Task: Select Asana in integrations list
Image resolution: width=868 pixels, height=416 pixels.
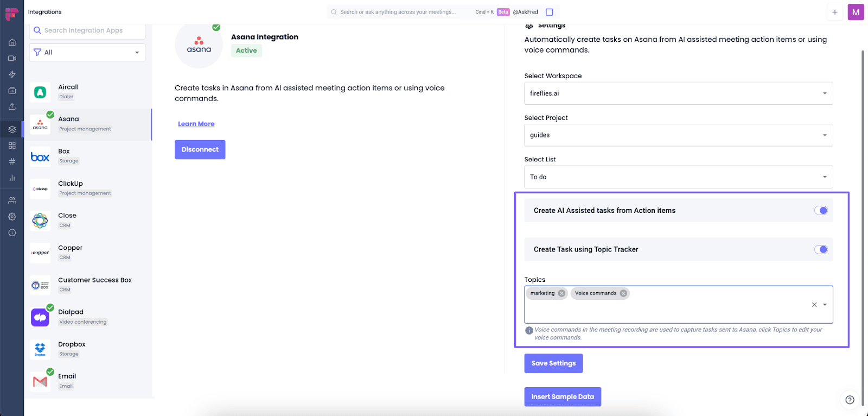Action: [x=88, y=124]
